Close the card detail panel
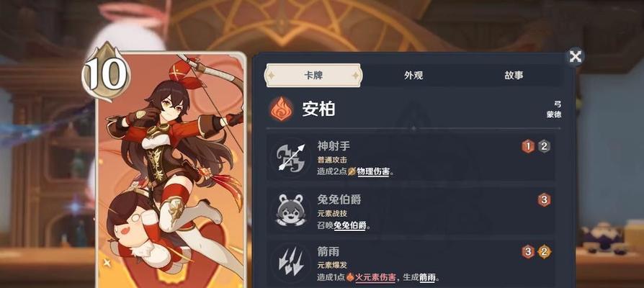This screenshot has width=644, height=288. click(x=575, y=56)
